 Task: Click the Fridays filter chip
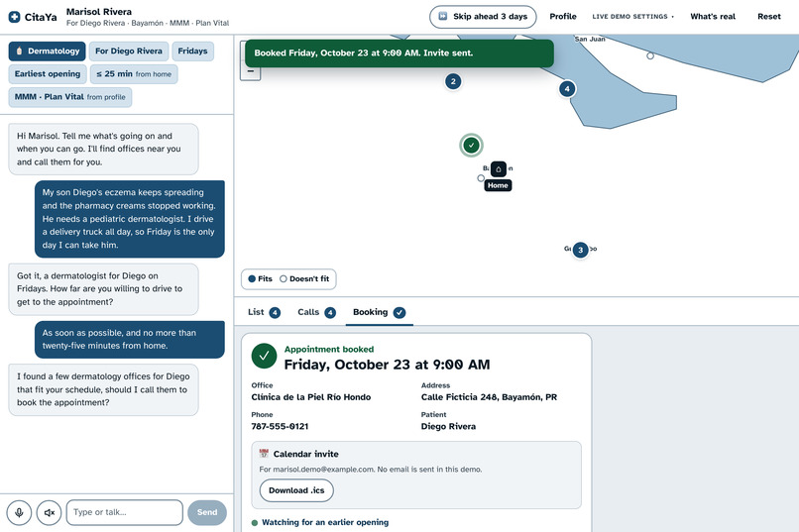[192, 51]
